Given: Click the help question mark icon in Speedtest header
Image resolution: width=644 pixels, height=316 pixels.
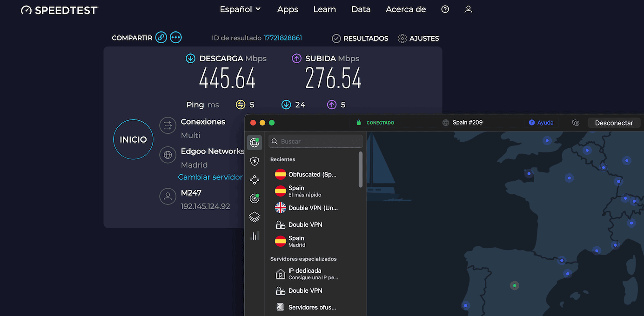Looking at the screenshot, I should pos(445,9).
